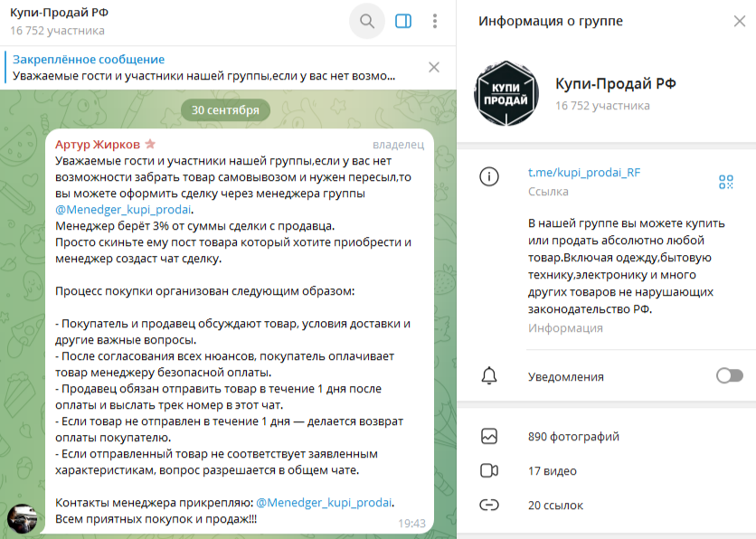Viewport: 756px width, 539px height.
Task: Open the search in the group chat
Action: pyautogui.click(x=366, y=21)
